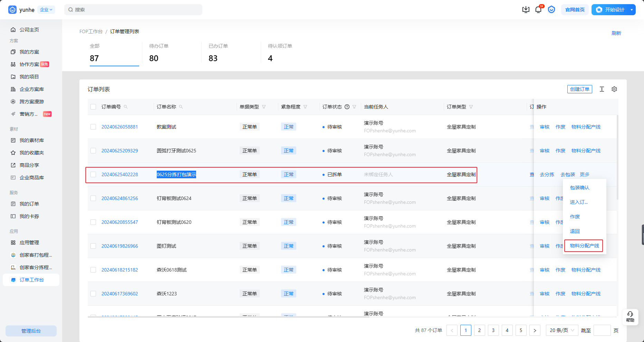The image size is (644, 342).
Task: Open the 20 条/页 page size dropdown
Action: (x=562, y=330)
